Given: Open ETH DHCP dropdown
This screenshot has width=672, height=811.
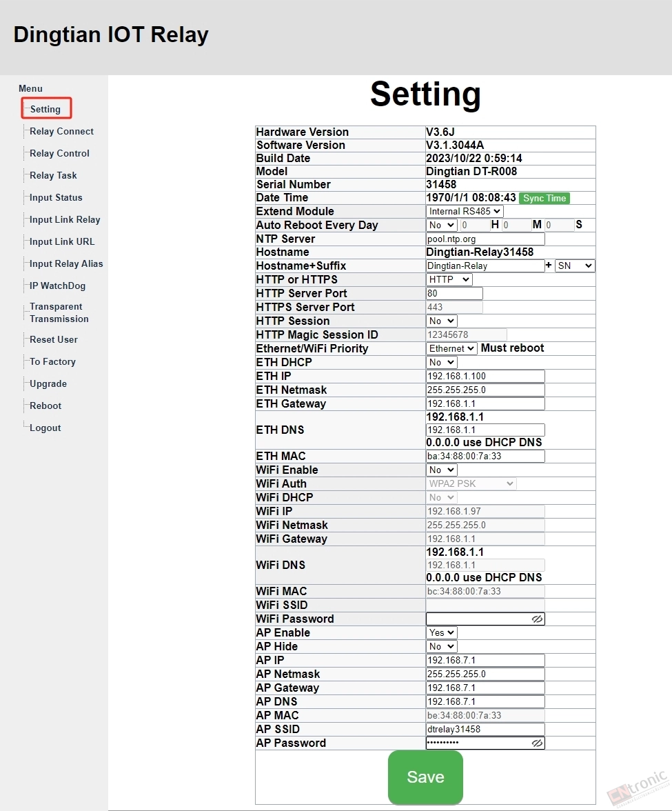Looking at the screenshot, I should 442,363.
